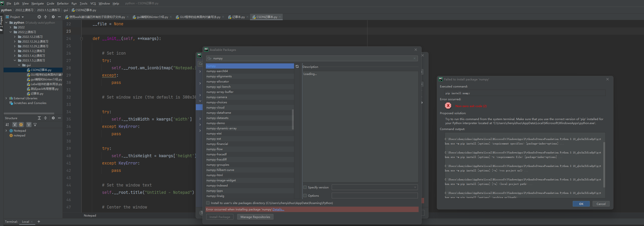Expand Notepad class in Structure
The width and height of the screenshot is (644, 226).
6,130
